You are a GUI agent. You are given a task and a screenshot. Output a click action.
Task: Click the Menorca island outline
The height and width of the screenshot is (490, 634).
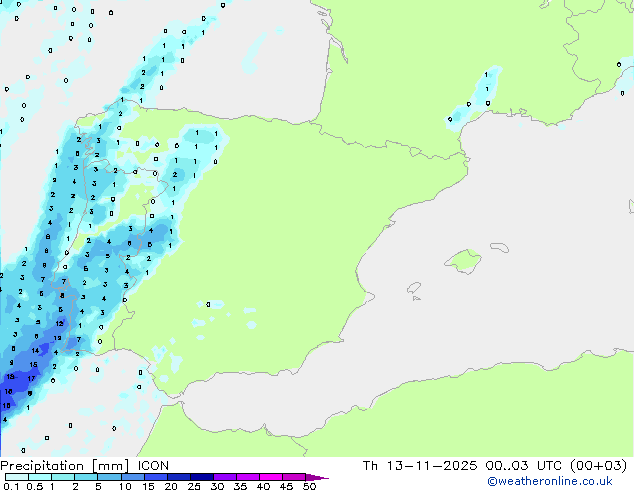point(500,247)
